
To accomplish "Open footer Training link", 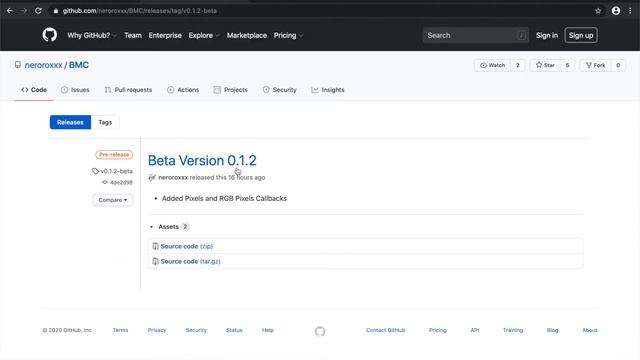I will coord(513,330).
